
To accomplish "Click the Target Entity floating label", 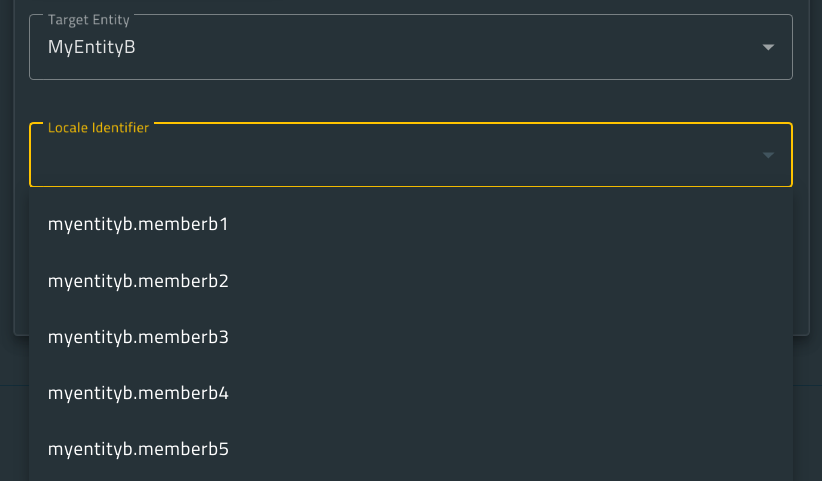I will coord(89,19).
